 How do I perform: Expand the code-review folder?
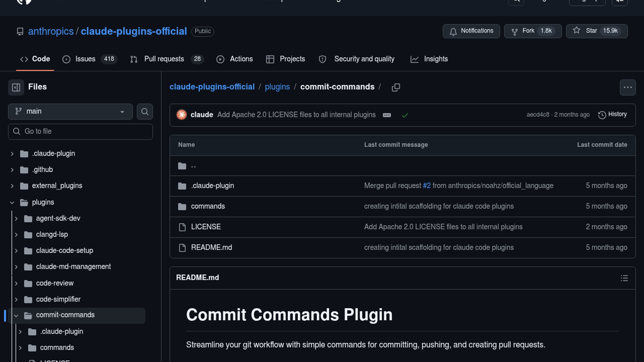click(16, 283)
